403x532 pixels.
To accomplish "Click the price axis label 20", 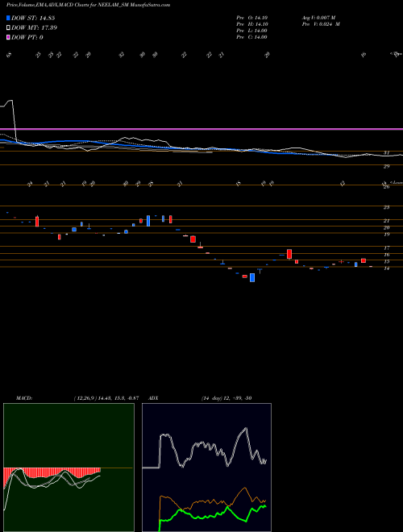I will [386, 227].
